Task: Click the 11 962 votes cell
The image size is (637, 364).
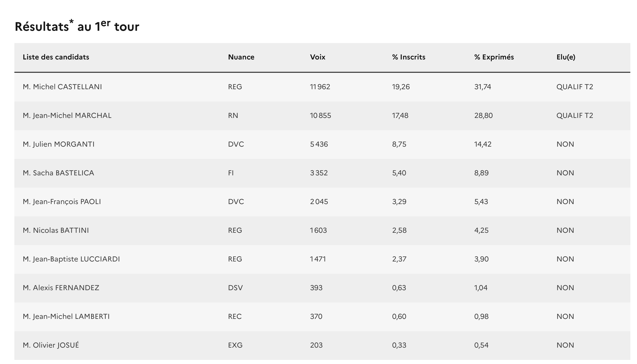Action: click(x=320, y=87)
